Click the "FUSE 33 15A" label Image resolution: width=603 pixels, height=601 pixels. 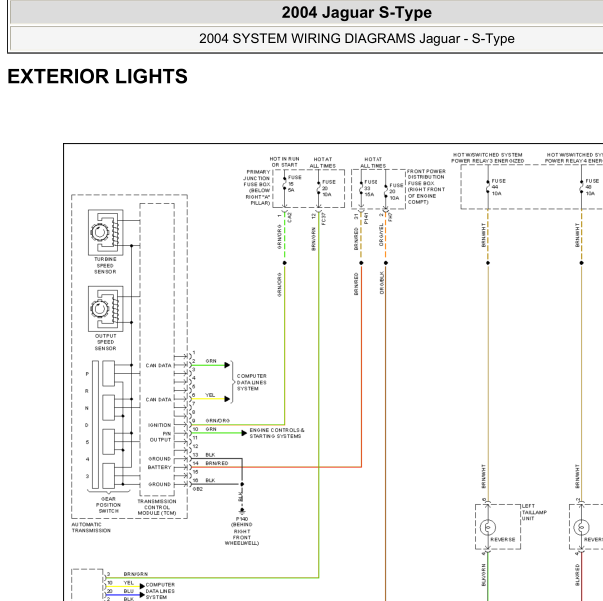[371, 188]
